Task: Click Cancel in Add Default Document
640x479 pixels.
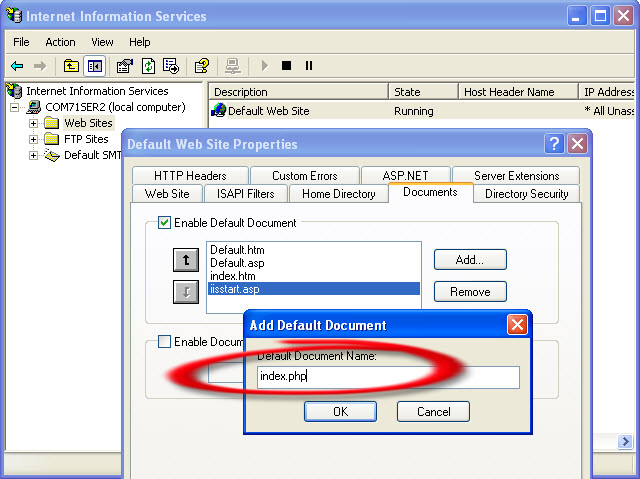Action: tap(433, 411)
